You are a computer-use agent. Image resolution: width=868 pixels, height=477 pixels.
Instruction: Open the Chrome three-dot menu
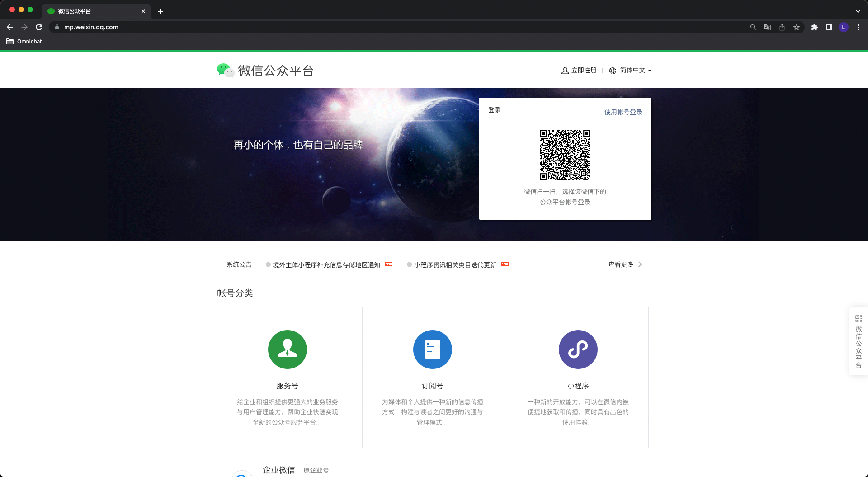coord(858,27)
